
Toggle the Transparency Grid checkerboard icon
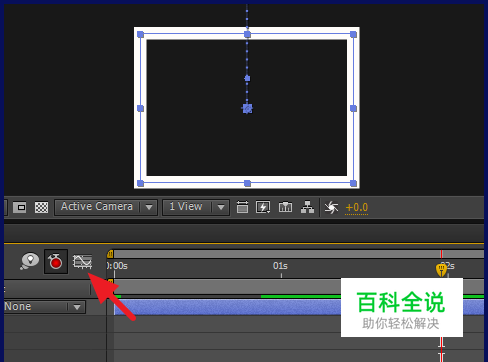pos(42,207)
